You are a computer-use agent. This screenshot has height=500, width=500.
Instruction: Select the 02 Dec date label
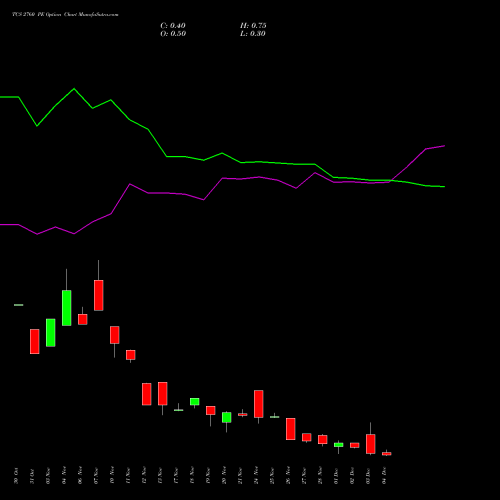(352, 476)
